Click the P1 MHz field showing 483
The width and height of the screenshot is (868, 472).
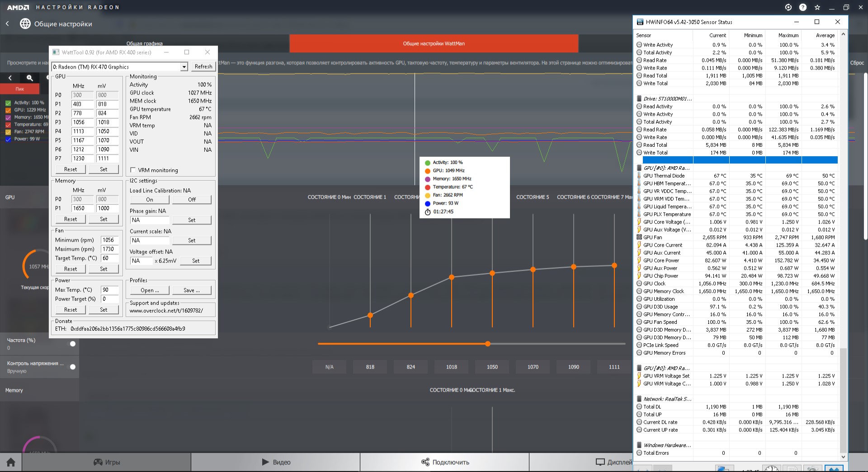(x=82, y=104)
